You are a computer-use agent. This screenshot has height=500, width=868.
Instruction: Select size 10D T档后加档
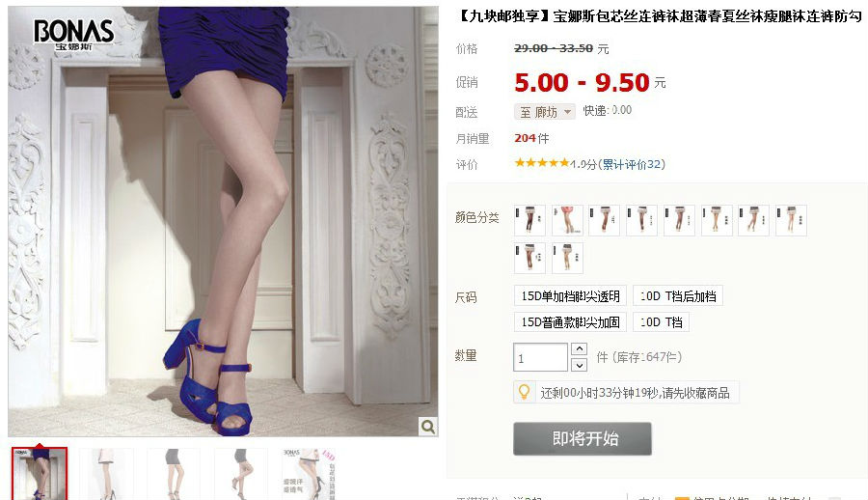(678, 296)
